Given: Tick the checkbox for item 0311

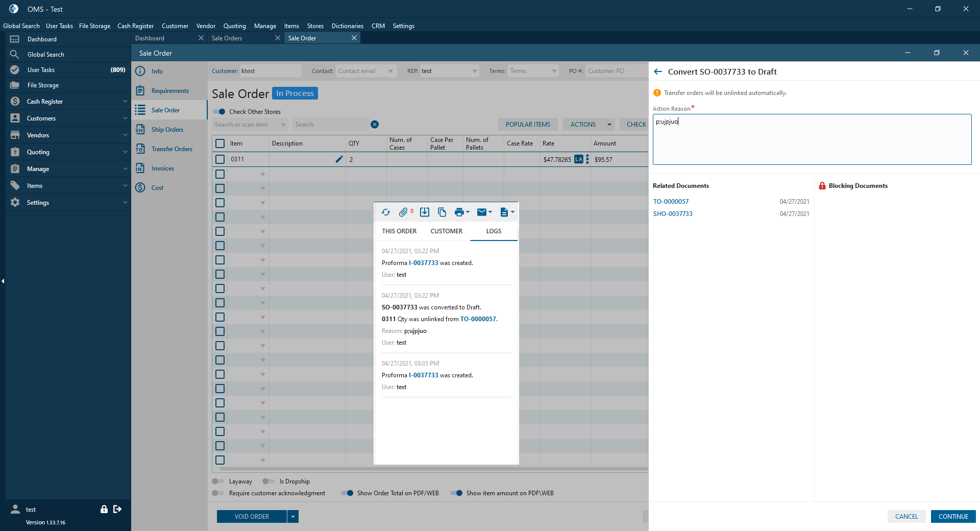Looking at the screenshot, I should coord(220,159).
